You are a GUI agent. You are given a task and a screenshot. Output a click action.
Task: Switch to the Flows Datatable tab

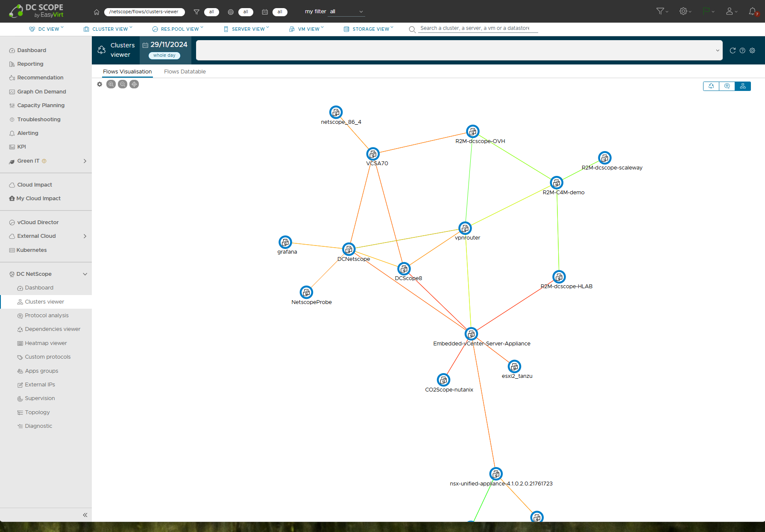(x=185, y=72)
